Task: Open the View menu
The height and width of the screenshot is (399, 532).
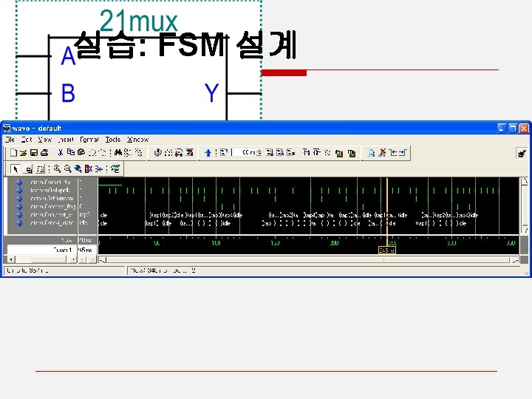Action: pos(44,140)
